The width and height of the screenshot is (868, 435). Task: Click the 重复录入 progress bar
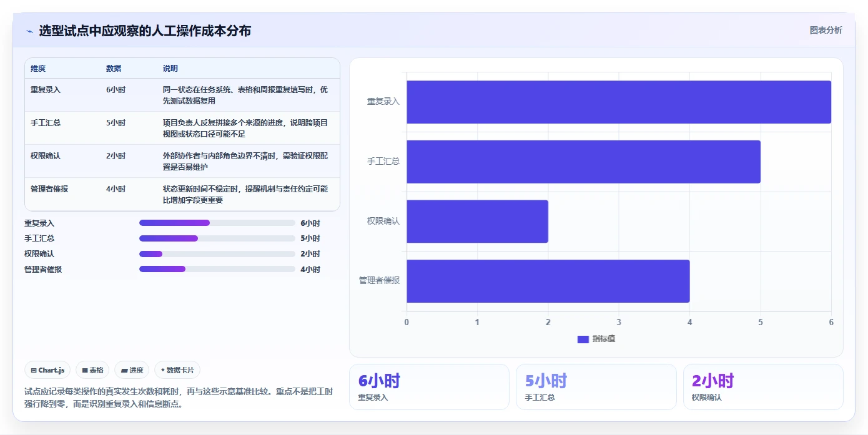[217, 223]
